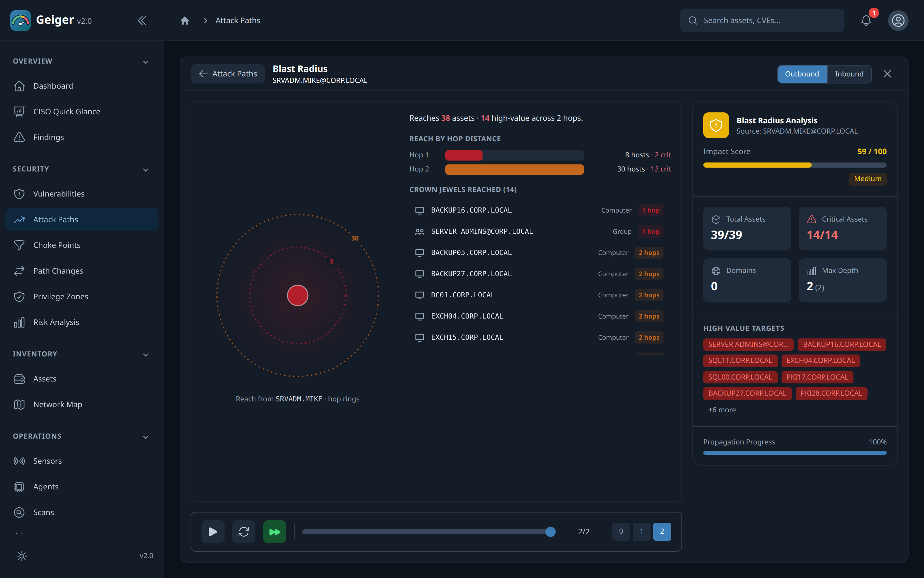Select EXCH04.CORP.LOCAL crown jewel row
Image resolution: width=924 pixels, height=578 pixels.
point(540,316)
